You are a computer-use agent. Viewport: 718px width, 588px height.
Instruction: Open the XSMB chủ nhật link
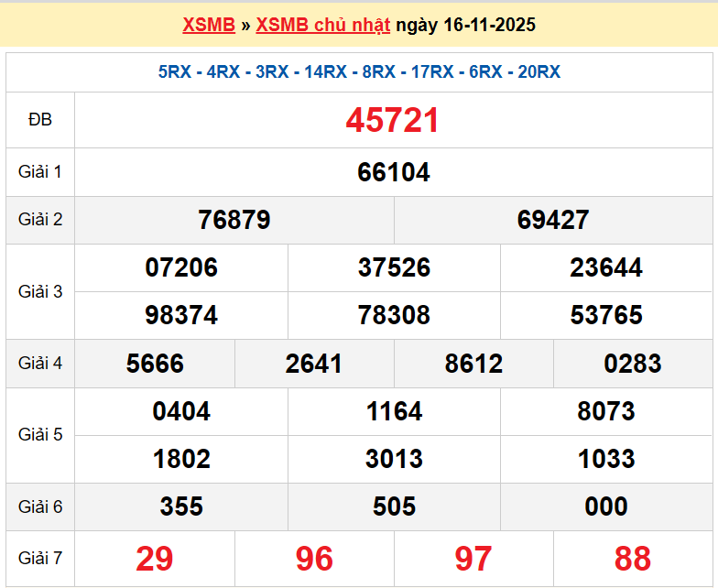(x=322, y=25)
